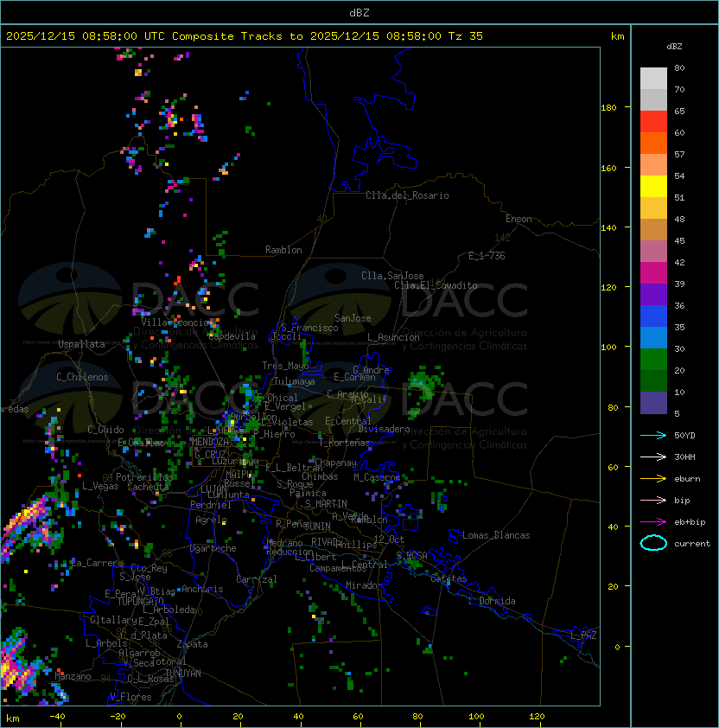The image size is (719, 728).
Task: Click the 'MENDOZA' city label
Action: 210,442
